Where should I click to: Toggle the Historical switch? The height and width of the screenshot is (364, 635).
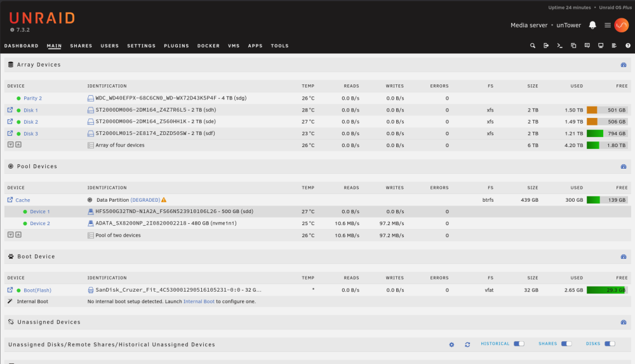coord(519,344)
